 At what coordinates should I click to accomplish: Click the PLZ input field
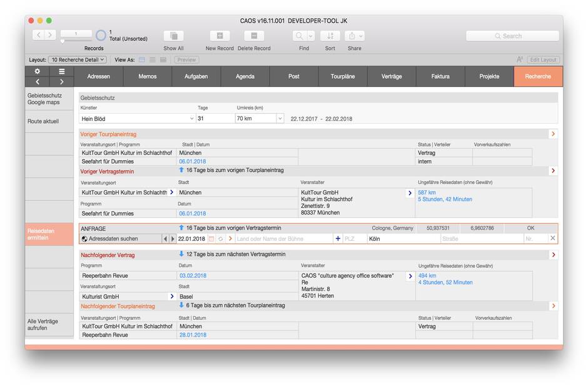pyautogui.click(x=355, y=238)
